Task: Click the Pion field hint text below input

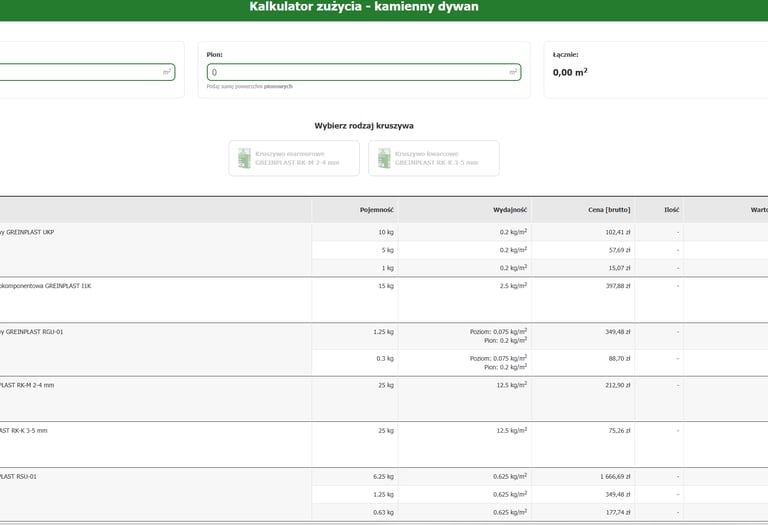Action: 249,87
